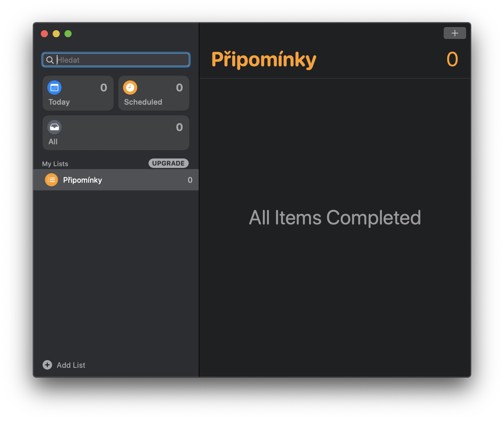The height and width of the screenshot is (421, 504).
Task: Click the gray All inbox tray icon
Action: 54,127
